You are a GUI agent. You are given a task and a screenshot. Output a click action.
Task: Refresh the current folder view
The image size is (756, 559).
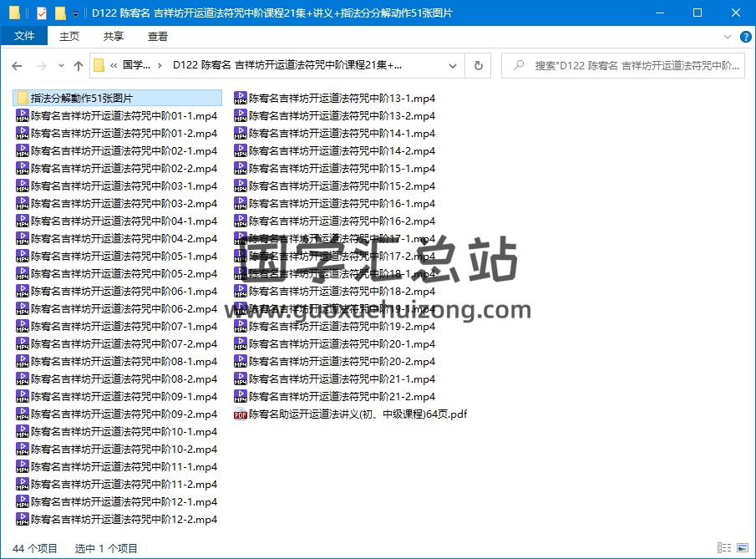[478, 66]
